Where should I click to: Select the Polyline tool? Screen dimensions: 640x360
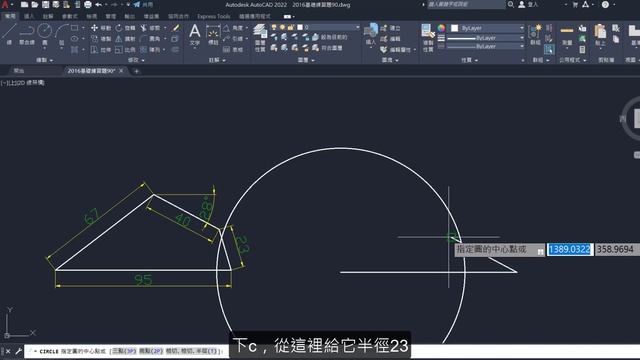point(27,34)
